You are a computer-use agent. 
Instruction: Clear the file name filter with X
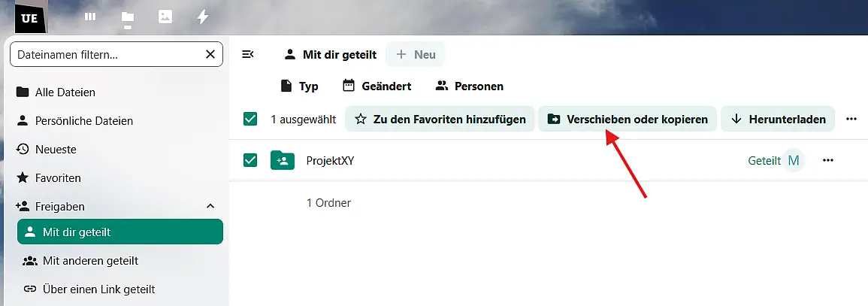[x=210, y=54]
